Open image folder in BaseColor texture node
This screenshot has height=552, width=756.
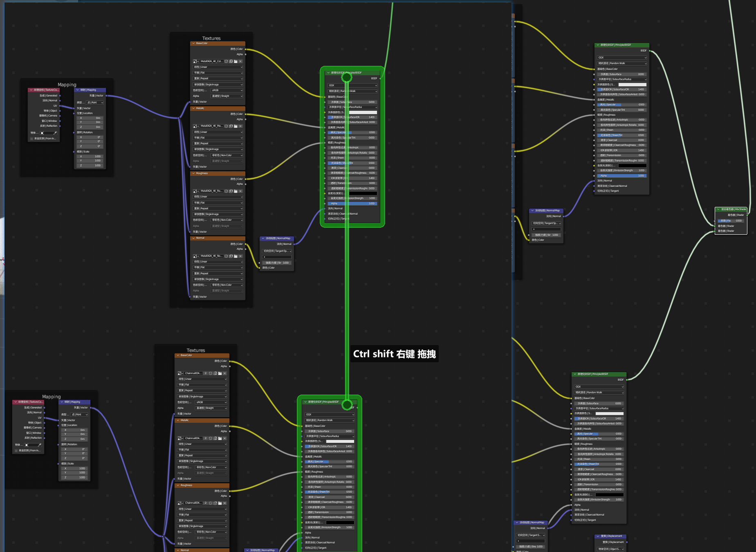(236, 61)
